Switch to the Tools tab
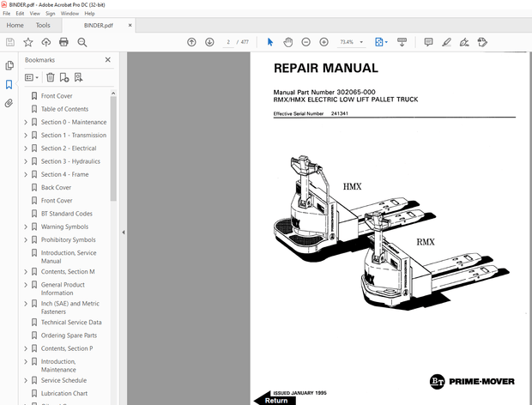Screen dimensions: 532x405 pos(43,26)
